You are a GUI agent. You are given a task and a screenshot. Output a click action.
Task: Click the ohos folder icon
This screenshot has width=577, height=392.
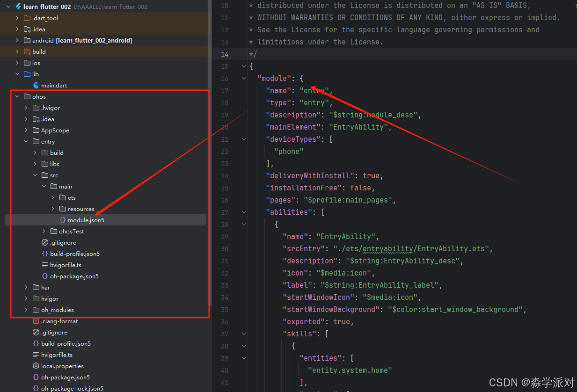click(27, 96)
